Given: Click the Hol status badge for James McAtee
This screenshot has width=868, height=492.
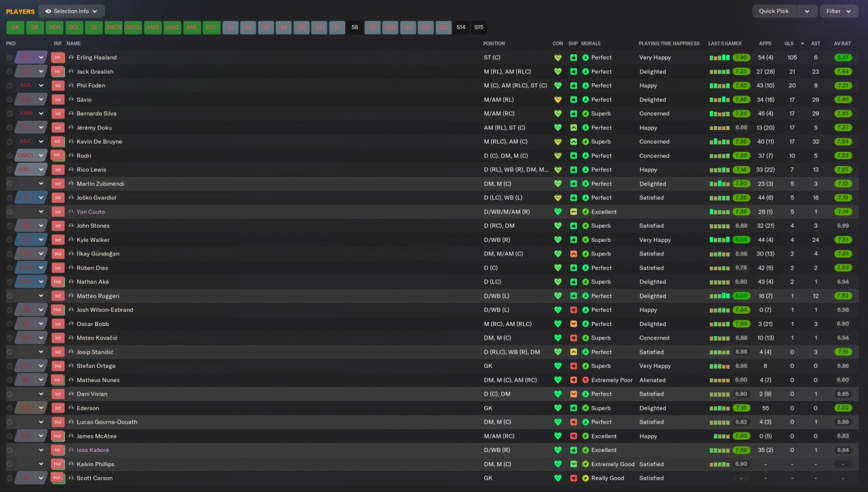Looking at the screenshot, I should [x=58, y=436].
